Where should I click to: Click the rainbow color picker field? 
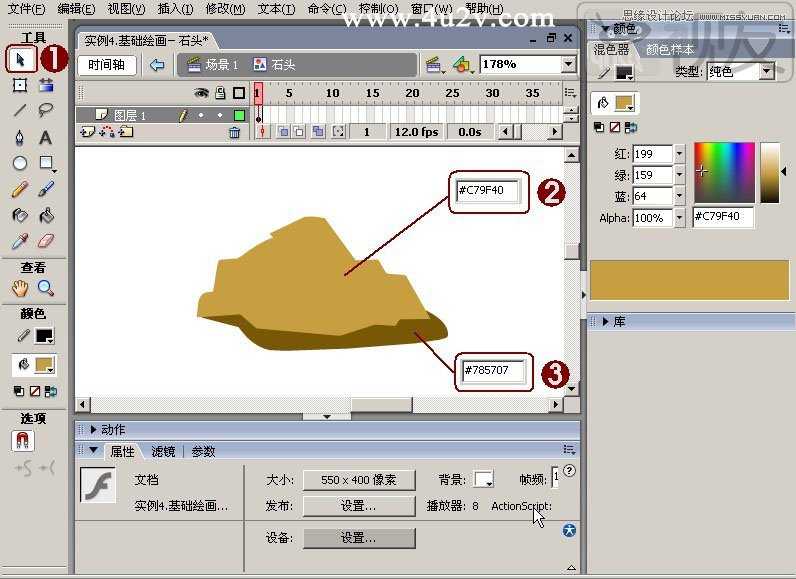724,173
